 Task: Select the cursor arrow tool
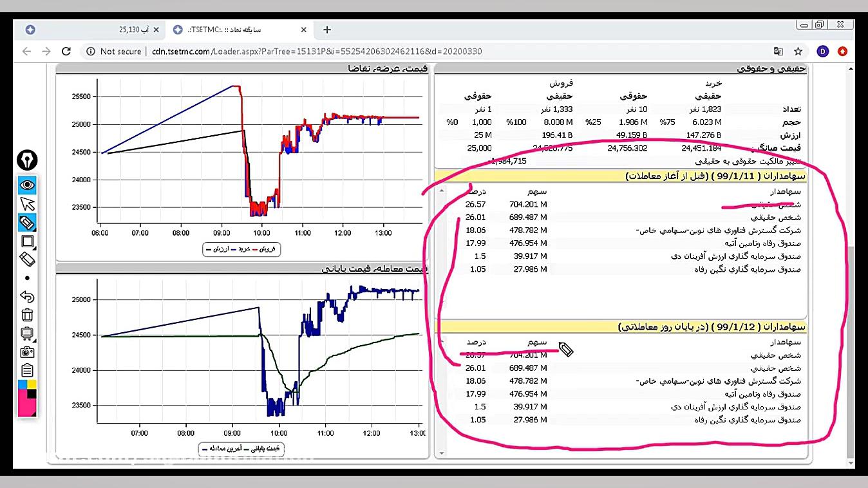point(27,204)
